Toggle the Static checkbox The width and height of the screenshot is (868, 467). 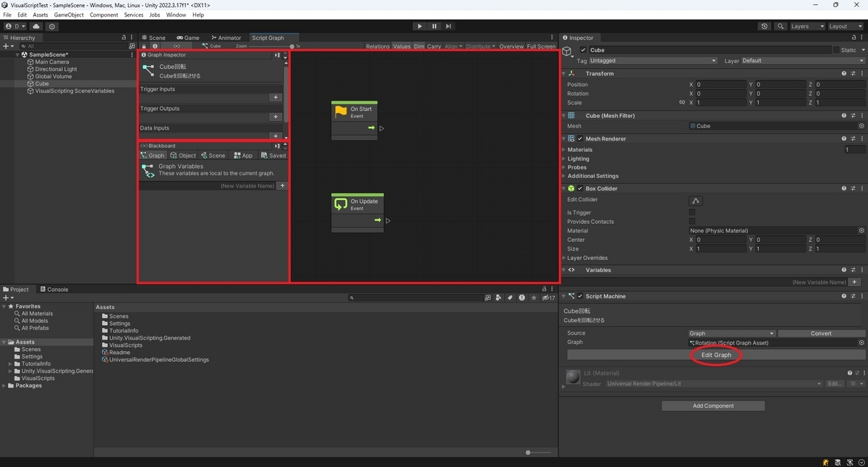tap(836, 50)
